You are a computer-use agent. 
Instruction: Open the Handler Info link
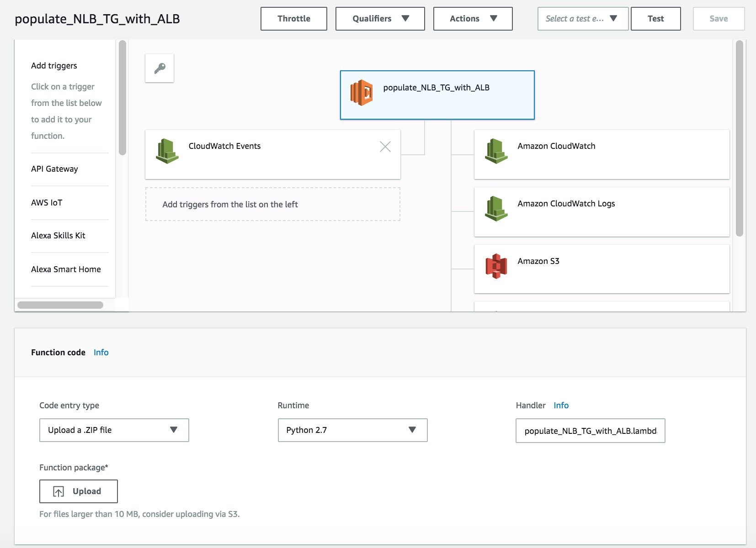[x=561, y=406]
